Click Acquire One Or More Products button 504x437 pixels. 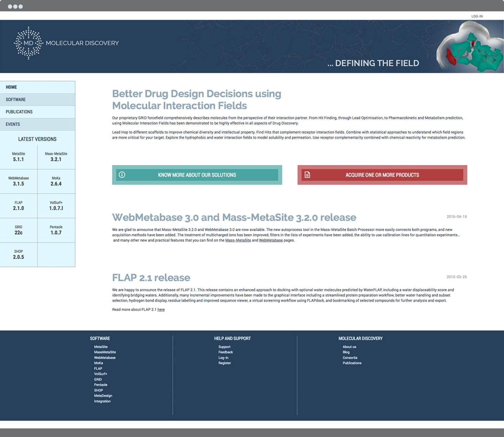point(382,175)
